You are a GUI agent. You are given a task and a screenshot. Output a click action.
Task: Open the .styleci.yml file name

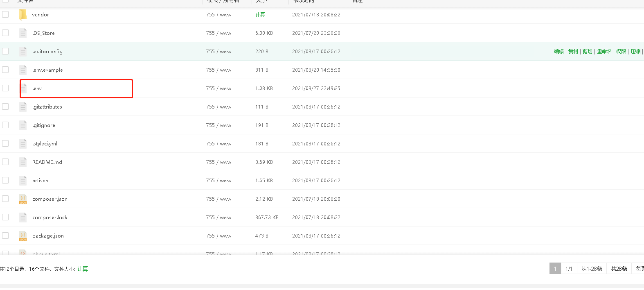pyautogui.click(x=45, y=144)
